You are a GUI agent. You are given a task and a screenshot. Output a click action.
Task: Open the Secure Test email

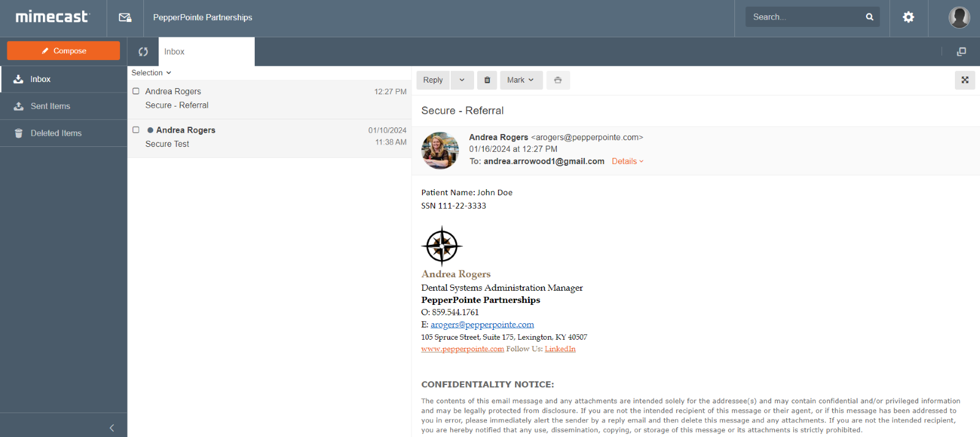tap(269, 138)
